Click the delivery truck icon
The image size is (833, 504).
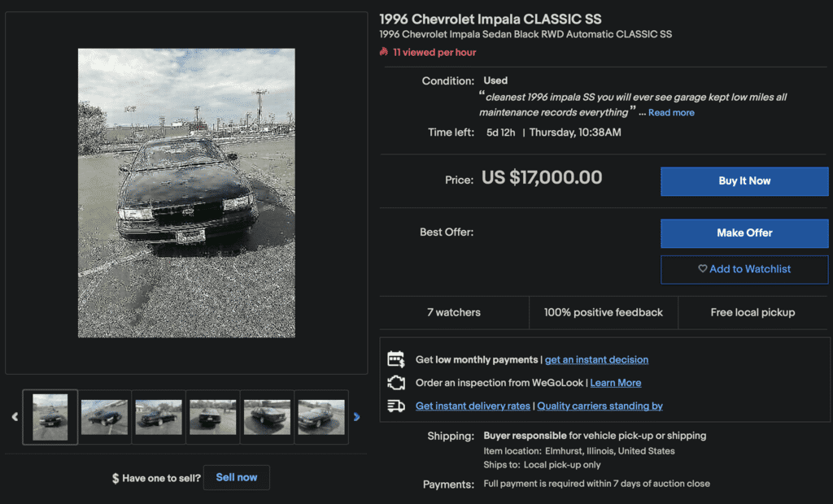[x=396, y=406]
